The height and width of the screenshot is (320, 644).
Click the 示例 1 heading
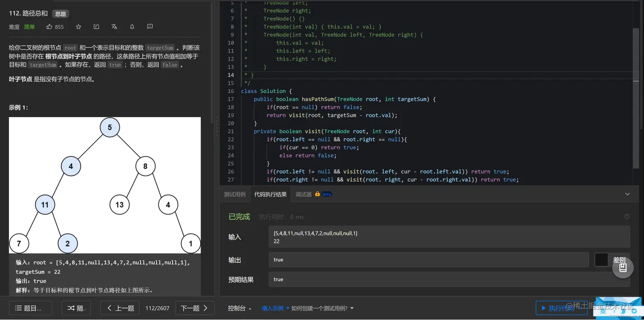point(18,108)
